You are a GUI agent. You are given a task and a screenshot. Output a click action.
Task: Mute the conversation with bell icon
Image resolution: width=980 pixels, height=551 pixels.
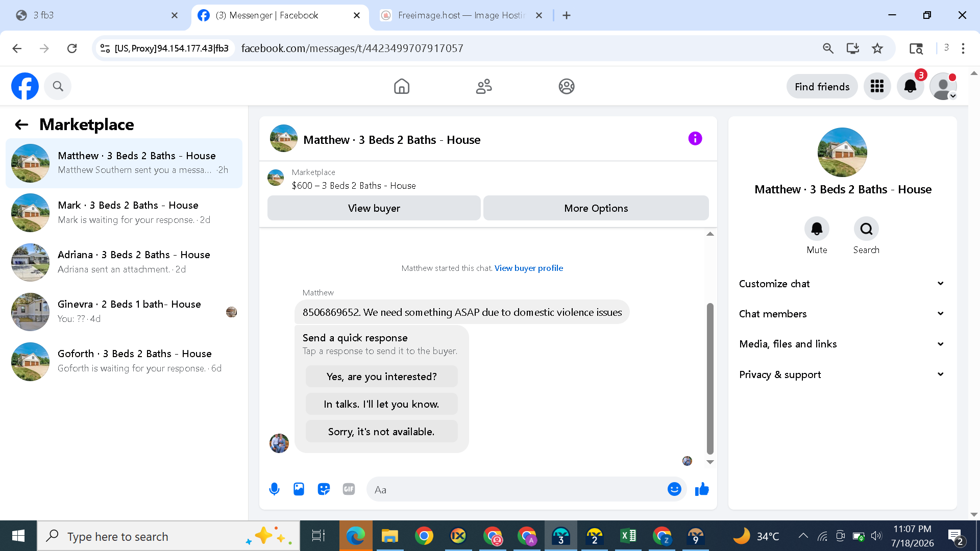(817, 229)
